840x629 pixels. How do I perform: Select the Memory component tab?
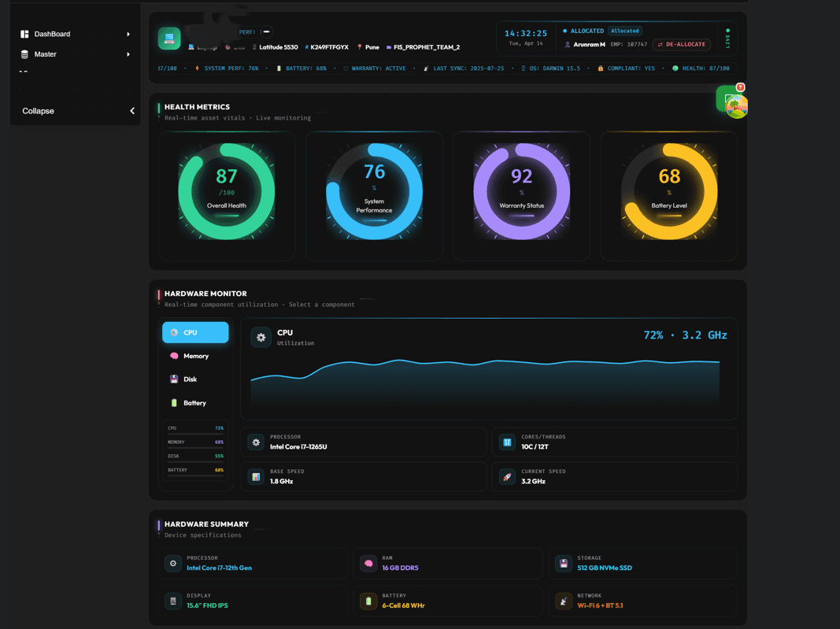pos(195,357)
